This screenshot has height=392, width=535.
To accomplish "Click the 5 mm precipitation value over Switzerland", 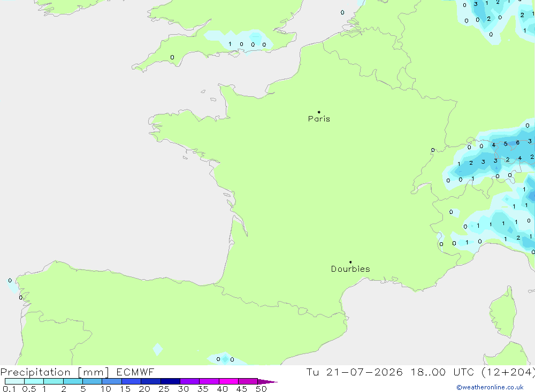I will tap(506, 144).
